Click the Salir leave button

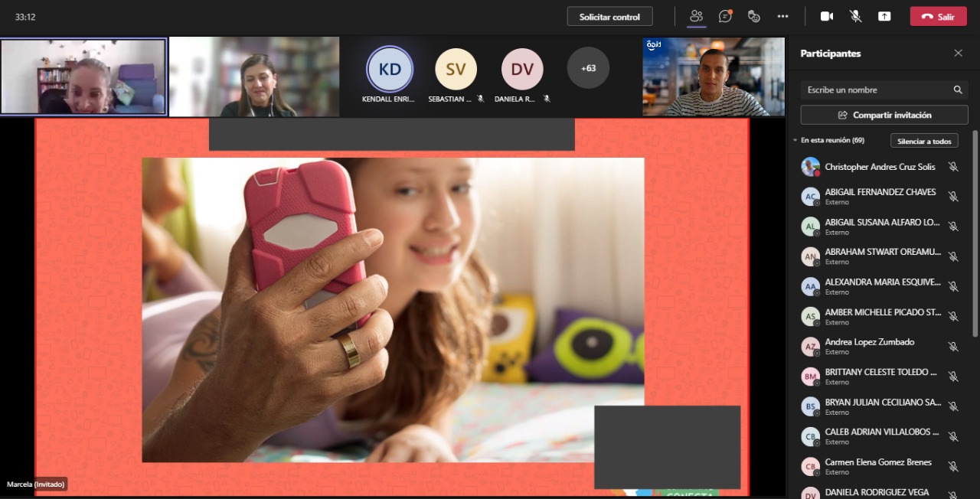click(x=938, y=16)
